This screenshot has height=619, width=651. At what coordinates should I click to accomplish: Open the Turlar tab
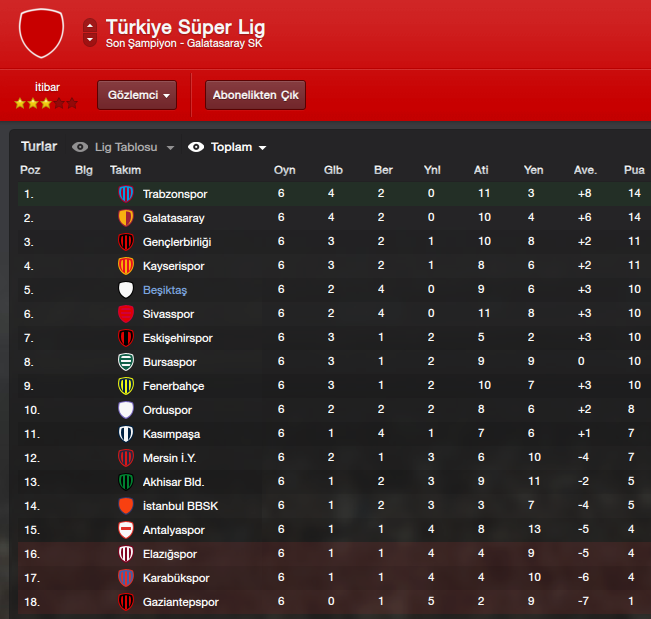click(x=39, y=147)
